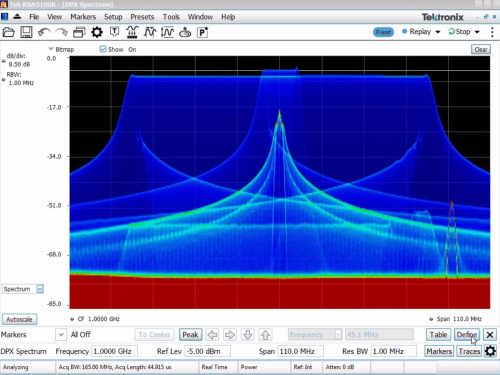Image resolution: width=500 pixels, height=375 pixels.
Task: Select the P preset star icon
Action: pyautogui.click(x=203, y=32)
